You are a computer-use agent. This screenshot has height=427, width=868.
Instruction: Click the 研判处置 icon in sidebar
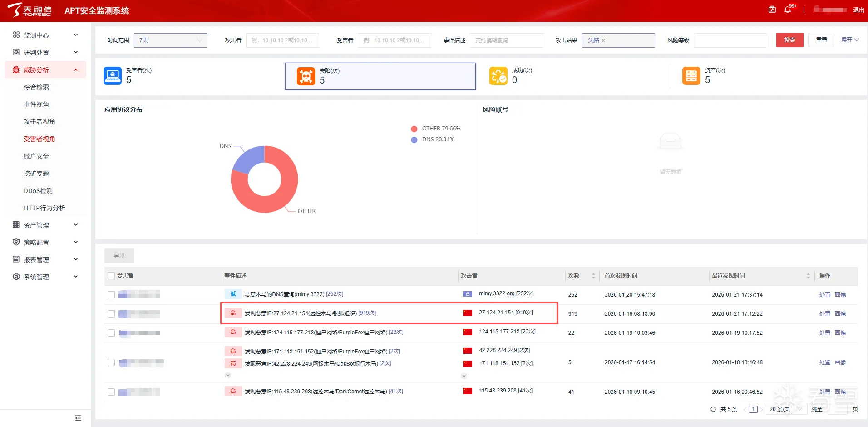coord(16,52)
